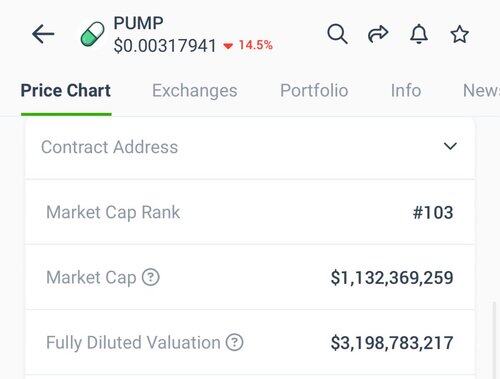Viewport: 500px width, 379px height.
Task: Select the Info tab
Action: point(406,91)
